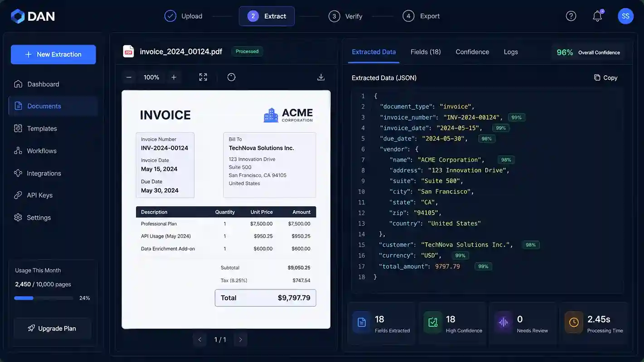This screenshot has height=362, width=644.
Task: Click the DAN logo icon
Action: tap(18, 16)
